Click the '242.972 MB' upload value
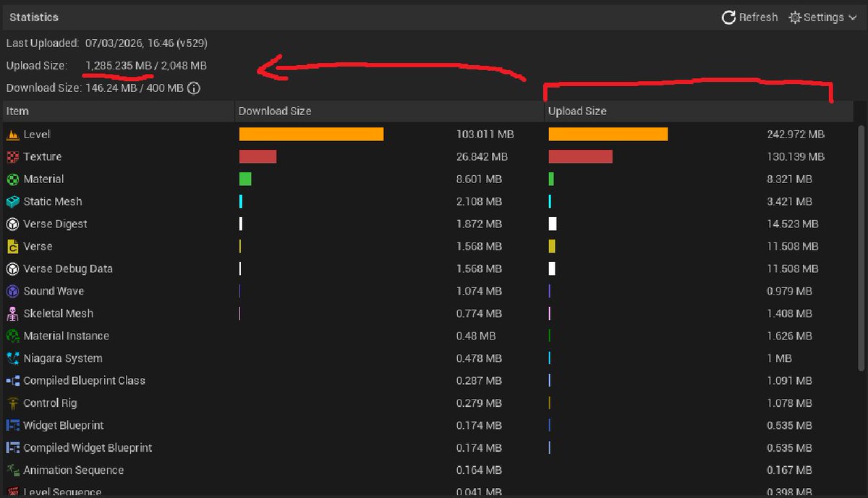 click(x=796, y=135)
